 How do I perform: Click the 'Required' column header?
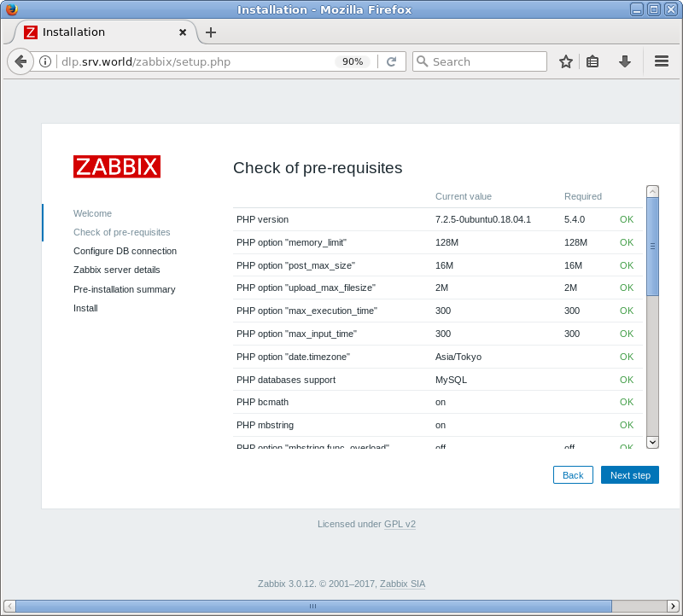click(x=583, y=196)
